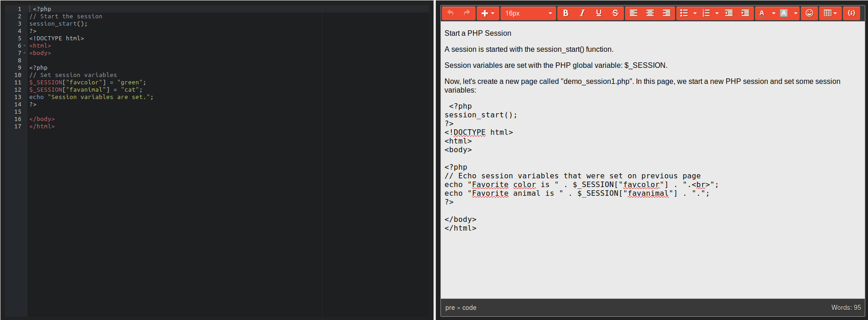Align text left
Screen dimensions: 868x320
point(634,13)
